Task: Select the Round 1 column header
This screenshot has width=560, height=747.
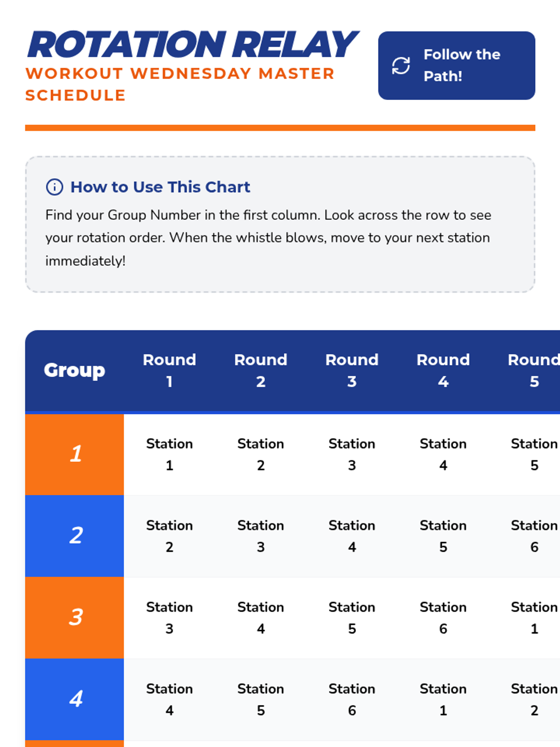Action: click(169, 371)
